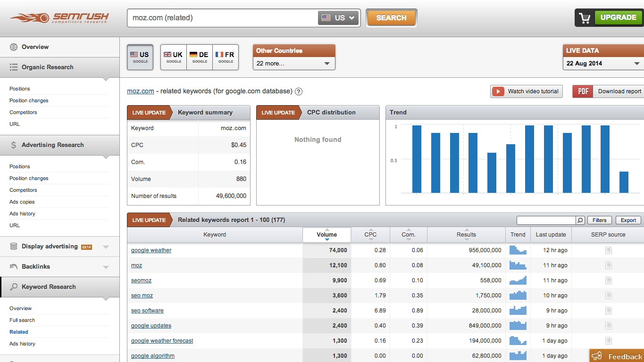Open SERP source icon for moz row
644x362 pixels.
tap(608, 265)
